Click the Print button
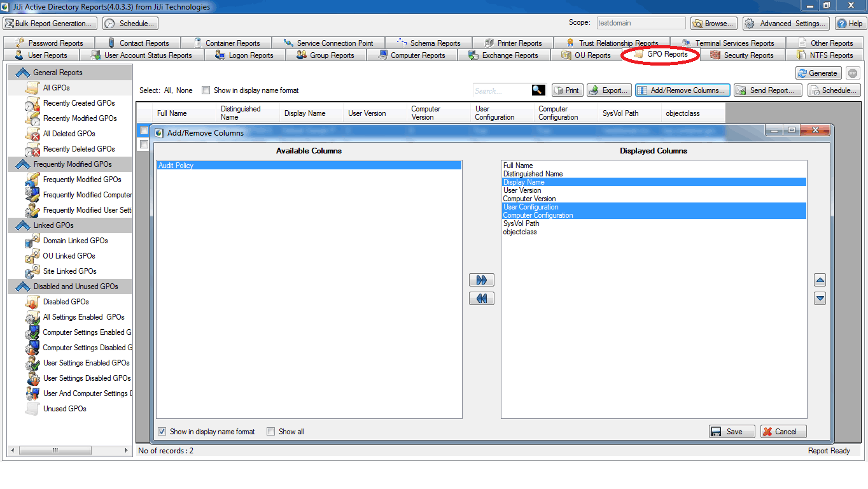 [x=567, y=90]
